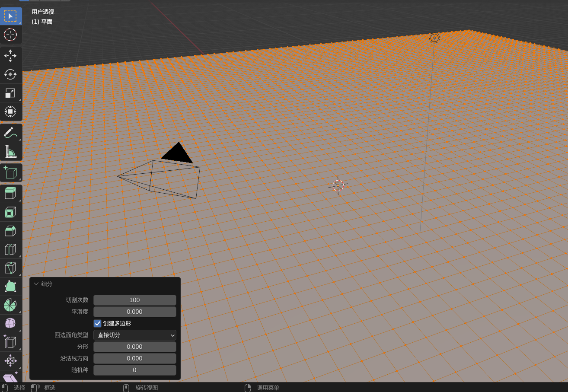Adjust the 分形 slider field
Image resolution: width=568 pixels, height=392 pixels.
[x=135, y=347]
